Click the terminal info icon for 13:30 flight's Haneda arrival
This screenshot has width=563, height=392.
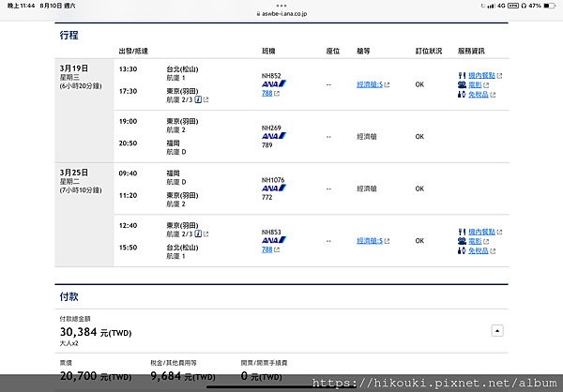tap(198, 99)
